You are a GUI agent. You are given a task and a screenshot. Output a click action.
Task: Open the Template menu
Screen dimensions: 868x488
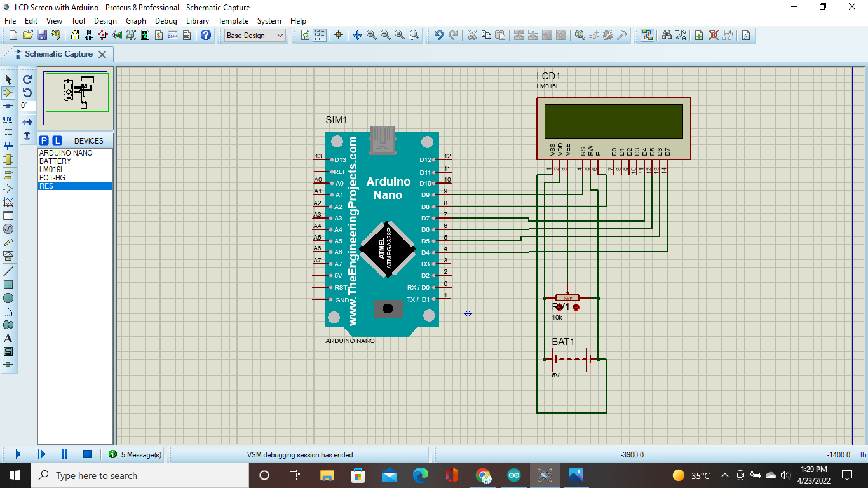233,21
